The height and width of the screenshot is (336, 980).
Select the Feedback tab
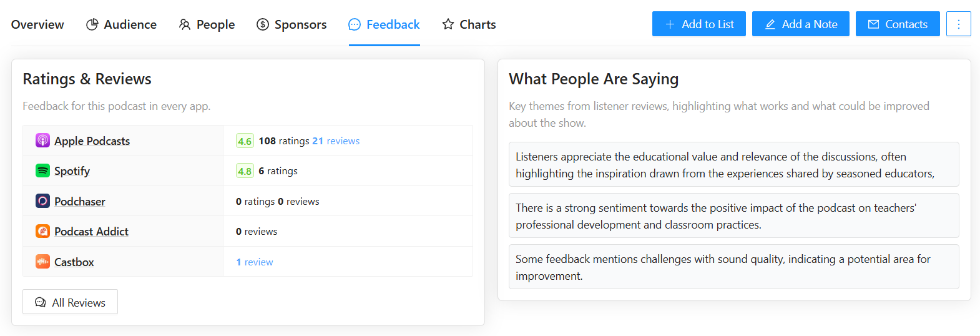point(384,24)
